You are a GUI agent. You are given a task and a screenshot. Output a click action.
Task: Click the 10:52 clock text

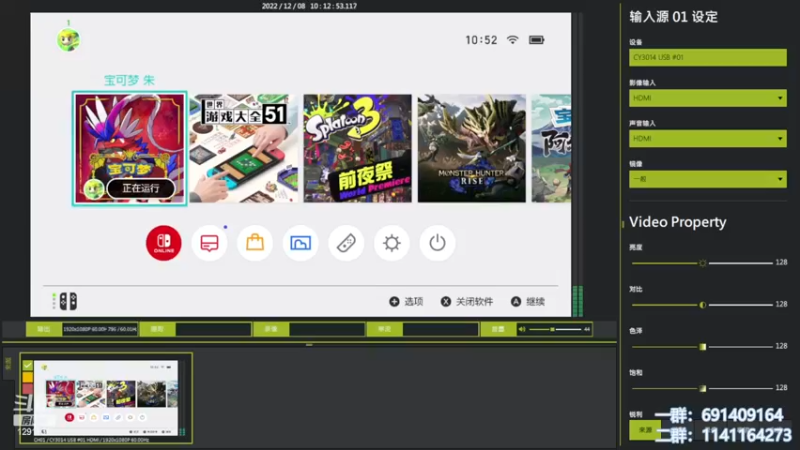pos(481,40)
